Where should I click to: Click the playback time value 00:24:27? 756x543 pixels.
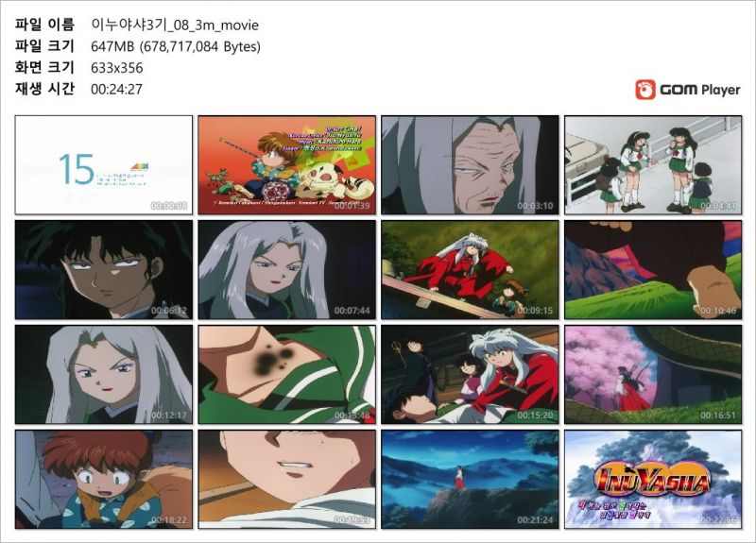tap(116, 89)
